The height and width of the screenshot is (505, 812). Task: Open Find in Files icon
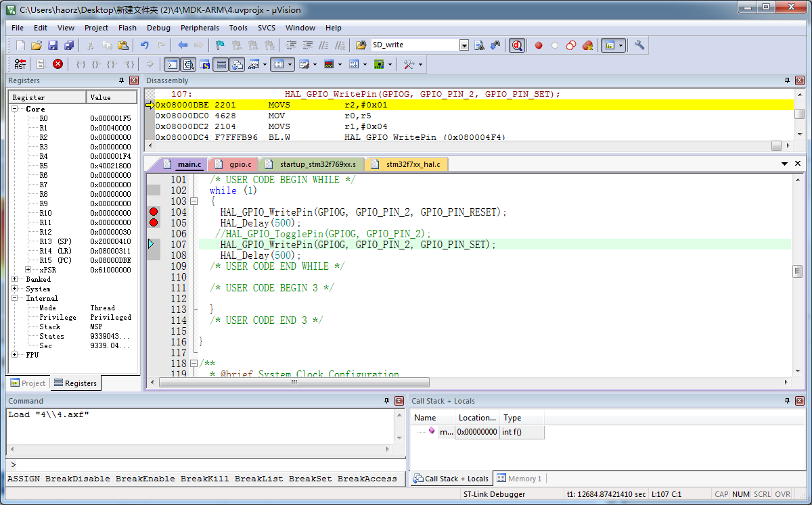[x=361, y=45]
